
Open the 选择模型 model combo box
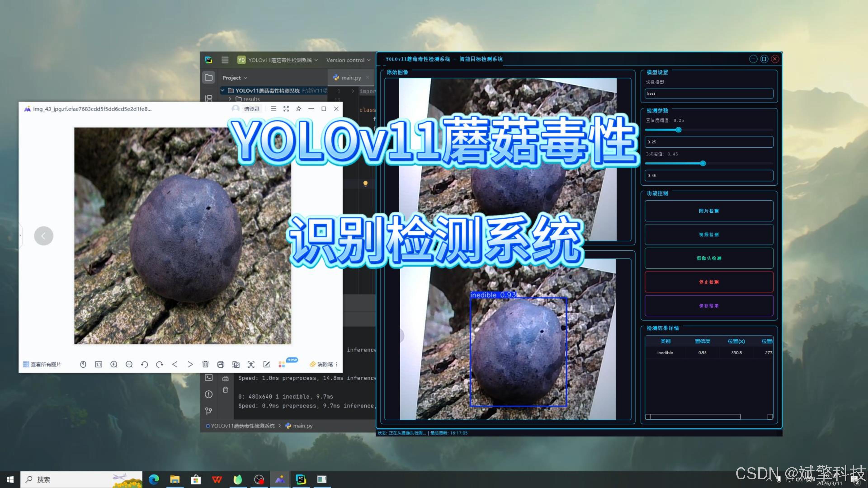click(x=709, y=93)
